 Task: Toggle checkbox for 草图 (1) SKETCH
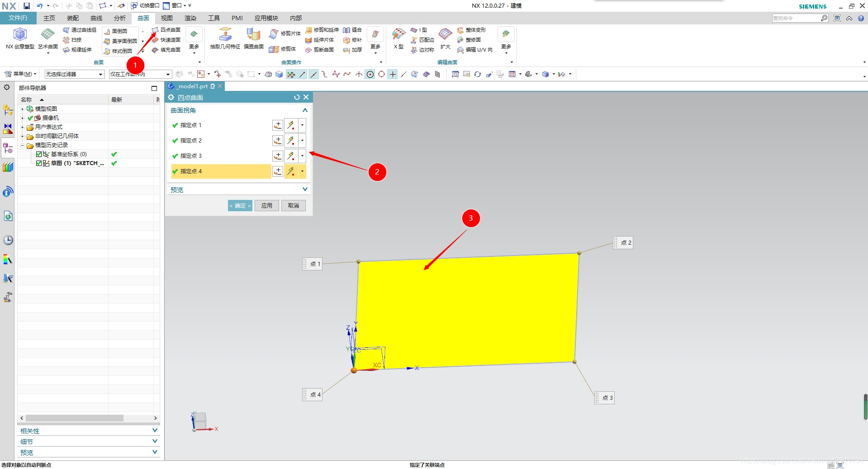tap(39, 163)
